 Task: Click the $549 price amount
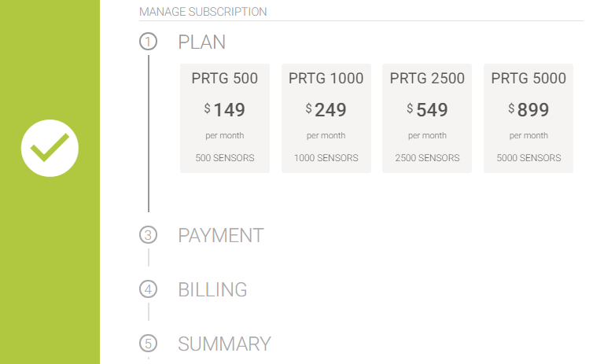click(x=427, y=110)
